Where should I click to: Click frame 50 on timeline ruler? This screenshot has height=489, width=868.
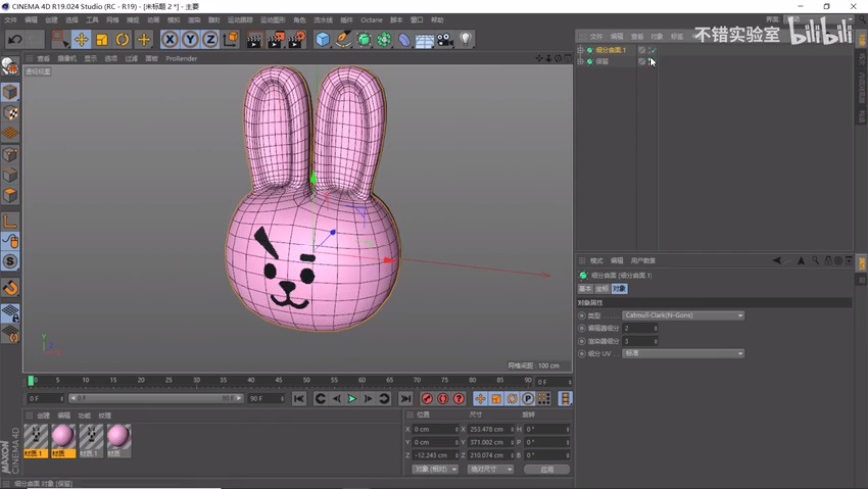coord(306,380)
